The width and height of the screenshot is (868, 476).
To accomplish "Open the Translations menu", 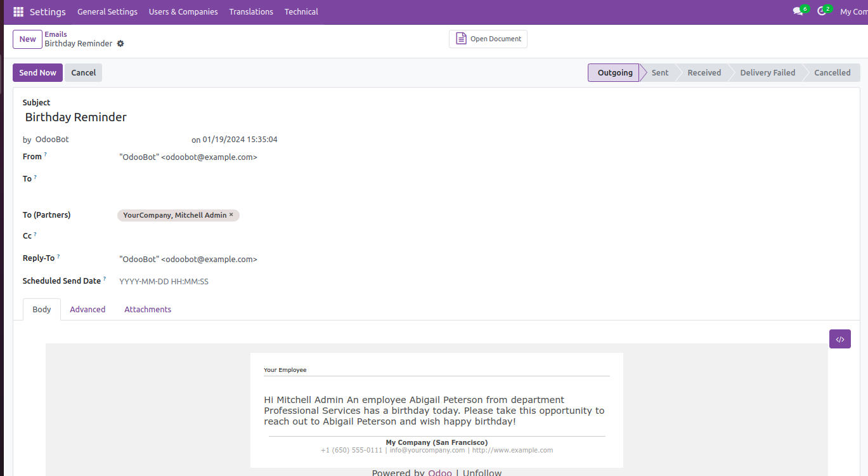I will click(x=251, y=12).
